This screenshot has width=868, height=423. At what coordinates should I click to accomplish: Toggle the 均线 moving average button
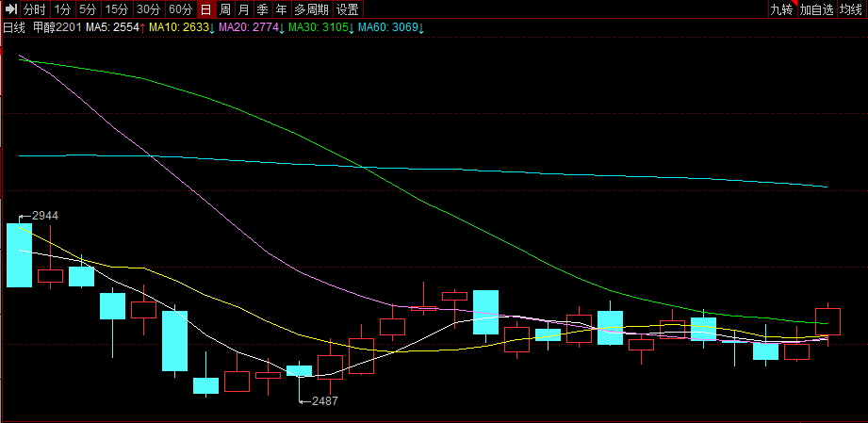(851, 8)
